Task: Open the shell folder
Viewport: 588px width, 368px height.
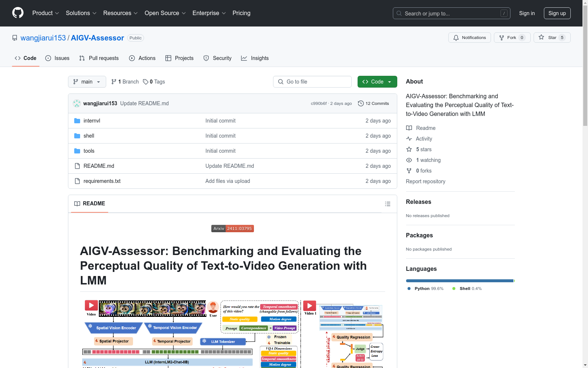Action: 89,136
